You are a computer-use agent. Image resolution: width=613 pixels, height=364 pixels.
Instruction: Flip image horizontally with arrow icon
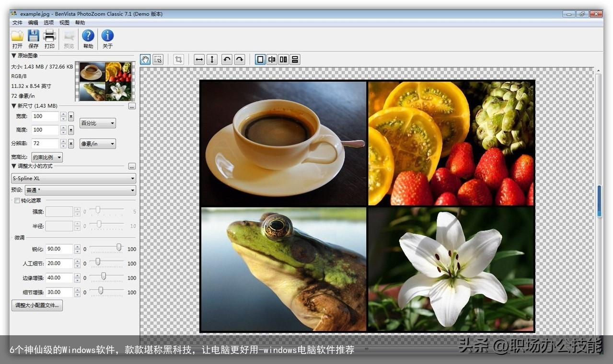199,59
